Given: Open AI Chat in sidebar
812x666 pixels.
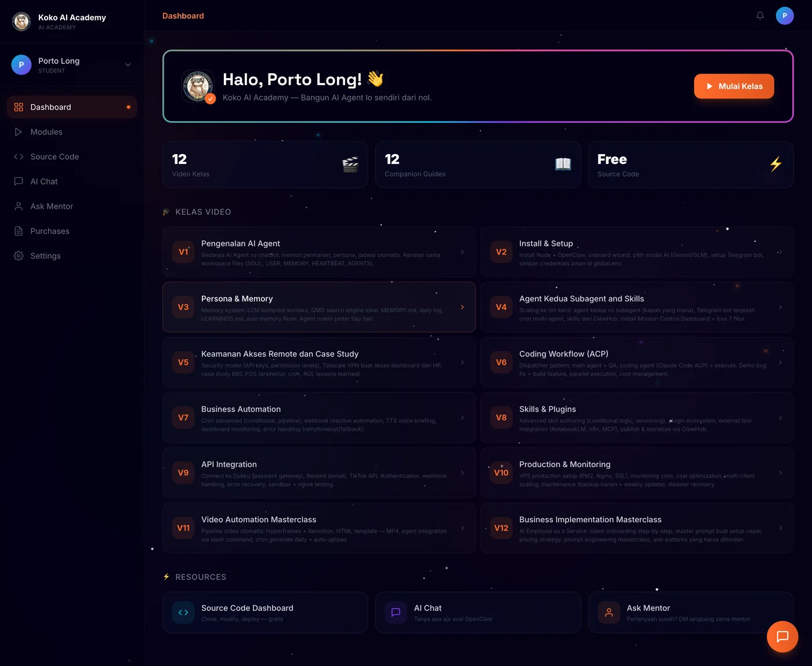Looking at the screenshot, I should coord(72,181).
